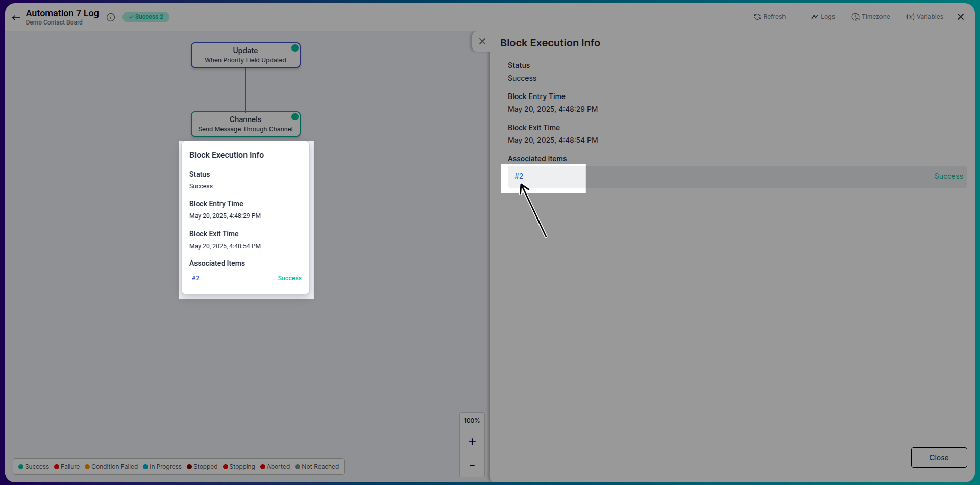
Task: Open the Logs view
Action: pos(823,17)
